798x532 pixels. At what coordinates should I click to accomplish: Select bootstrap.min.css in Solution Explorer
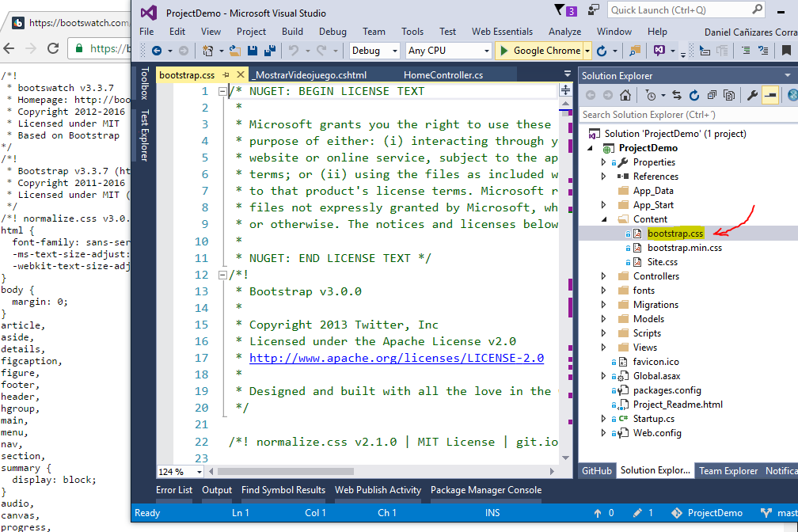click(x=685, y=248)
